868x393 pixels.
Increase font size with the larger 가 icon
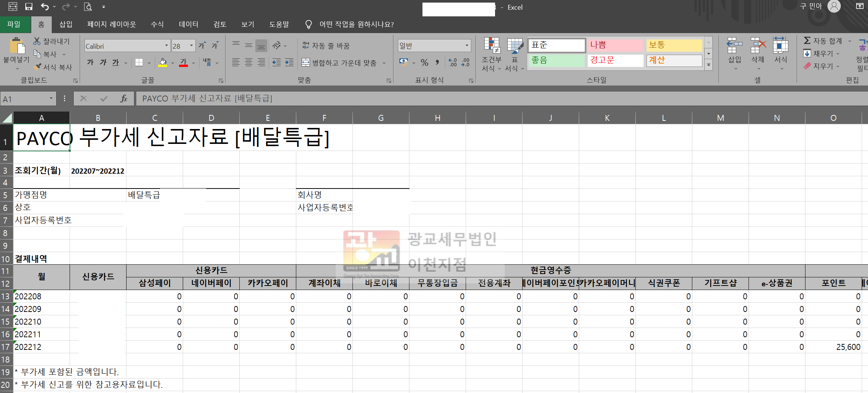coord(202,46)
